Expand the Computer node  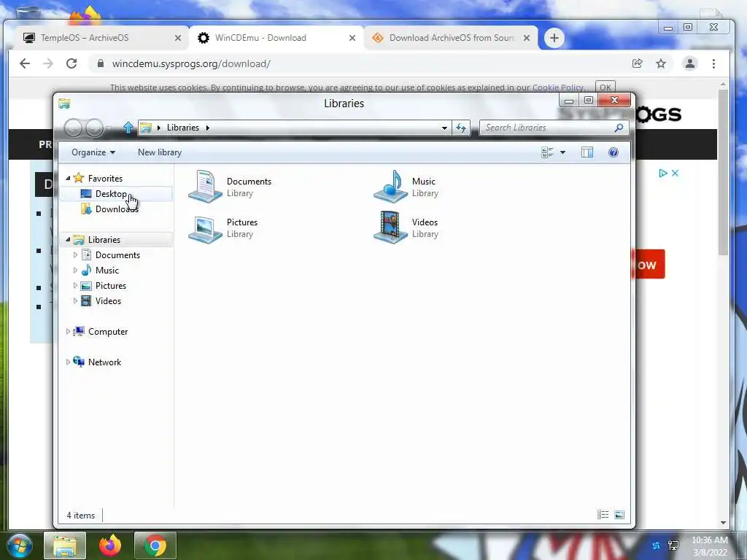click(68, 332)
